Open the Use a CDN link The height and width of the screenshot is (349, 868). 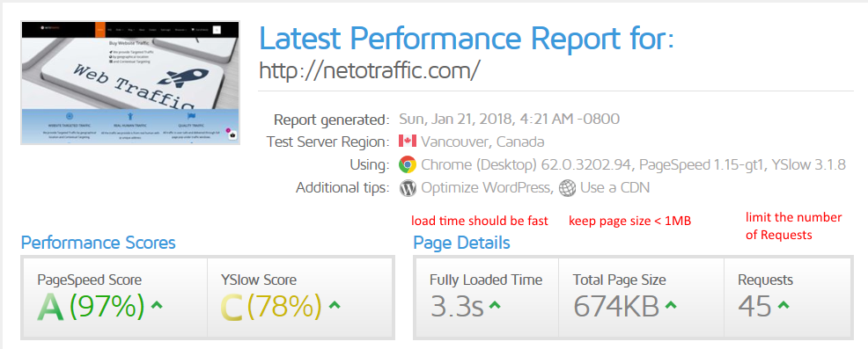pyautogui.click(x=615, y=188)
